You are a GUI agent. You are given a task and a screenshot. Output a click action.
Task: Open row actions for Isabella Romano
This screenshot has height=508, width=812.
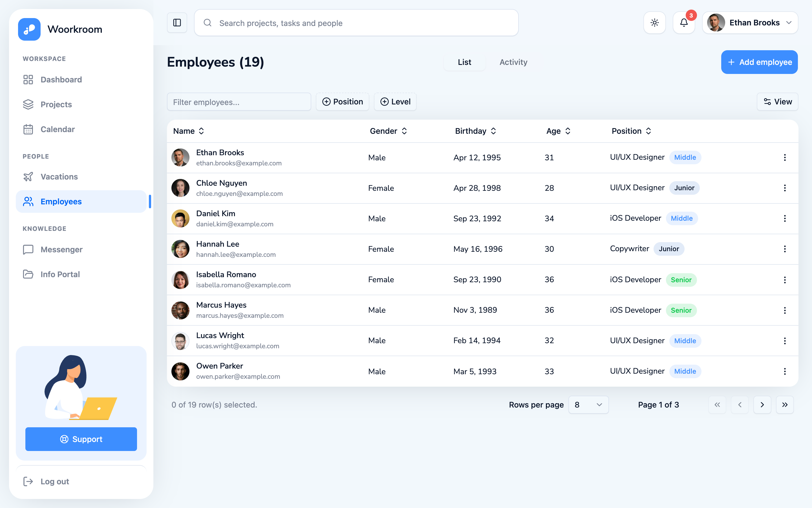click(x=784, y=280)
